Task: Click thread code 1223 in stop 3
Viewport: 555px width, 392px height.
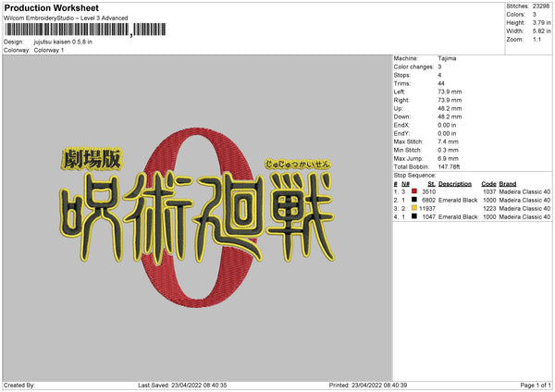Action: click(x=489, y=208)
